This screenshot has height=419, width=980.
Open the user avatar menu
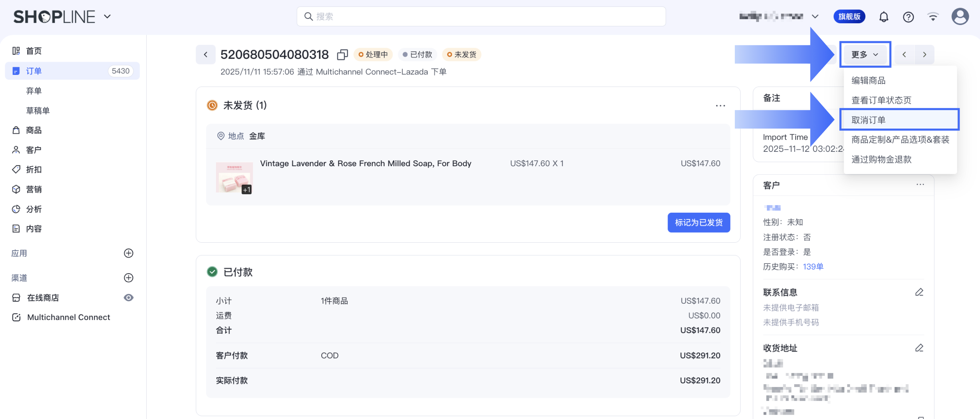click(x=960, y=17)
